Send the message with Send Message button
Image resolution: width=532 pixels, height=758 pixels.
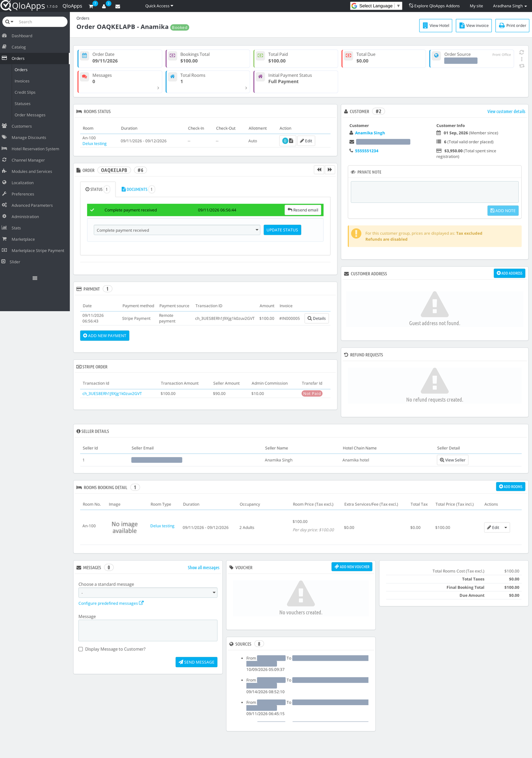196,662
